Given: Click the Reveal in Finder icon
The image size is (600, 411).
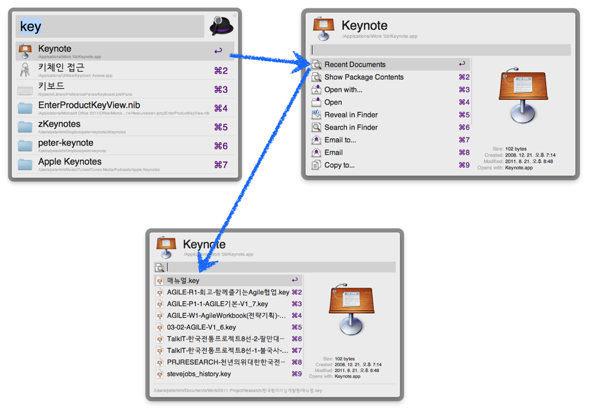Looking at the screenshot, I should coord(316,115).
